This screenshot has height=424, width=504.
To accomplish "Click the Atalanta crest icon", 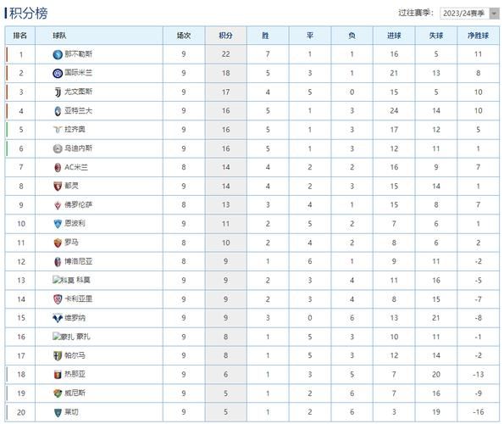I will 58,111.
